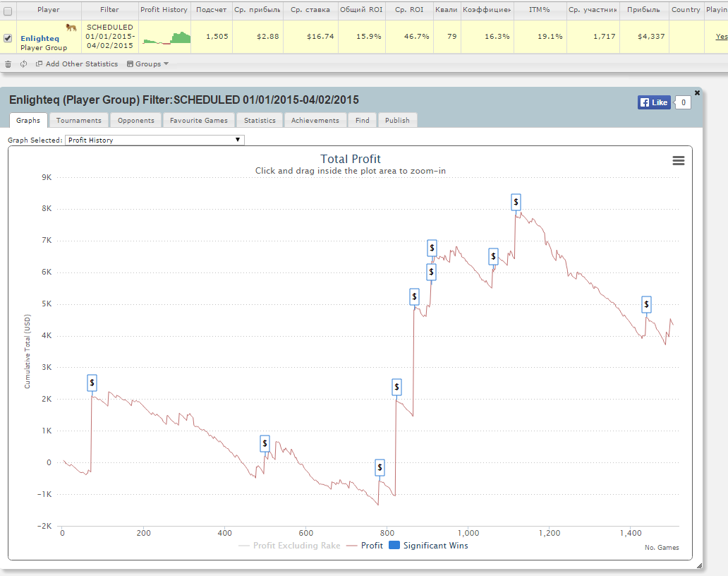Click the Yes link in Playing column
The height and width of the screenshot is (576, 728).
(x=722, y=36)
